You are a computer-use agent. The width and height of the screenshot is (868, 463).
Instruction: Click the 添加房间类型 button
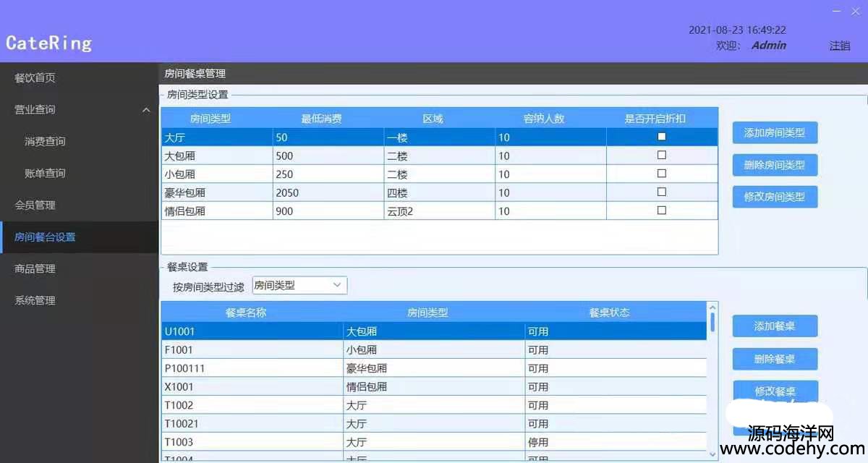pos(775,133)
